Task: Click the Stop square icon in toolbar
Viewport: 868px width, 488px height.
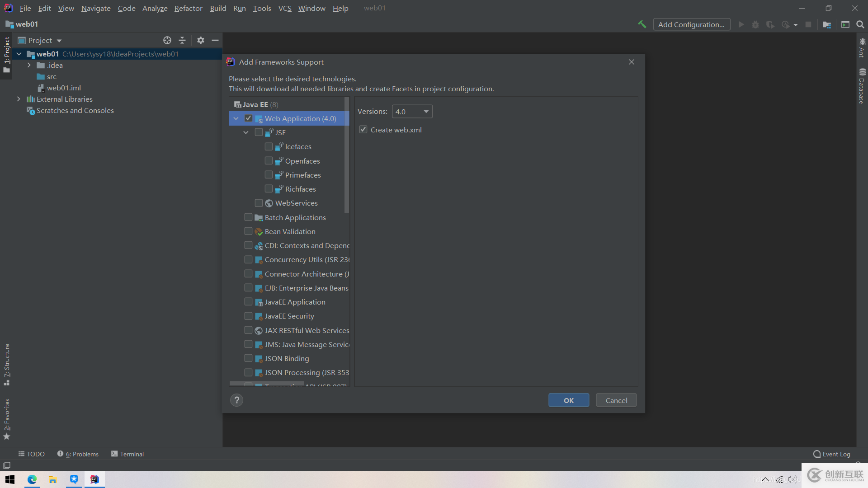Action: click(808, 24)
